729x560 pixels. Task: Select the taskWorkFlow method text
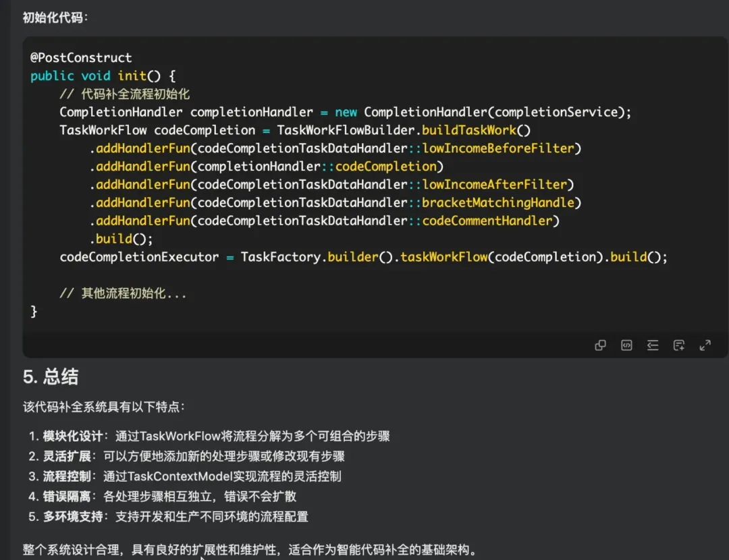tap(445, 256)
